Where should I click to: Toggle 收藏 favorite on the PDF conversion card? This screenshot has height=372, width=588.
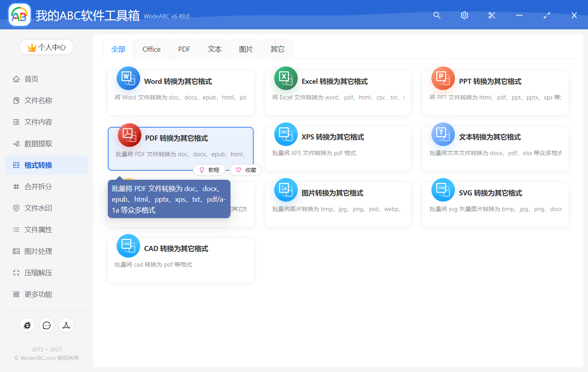pos(245,170)
